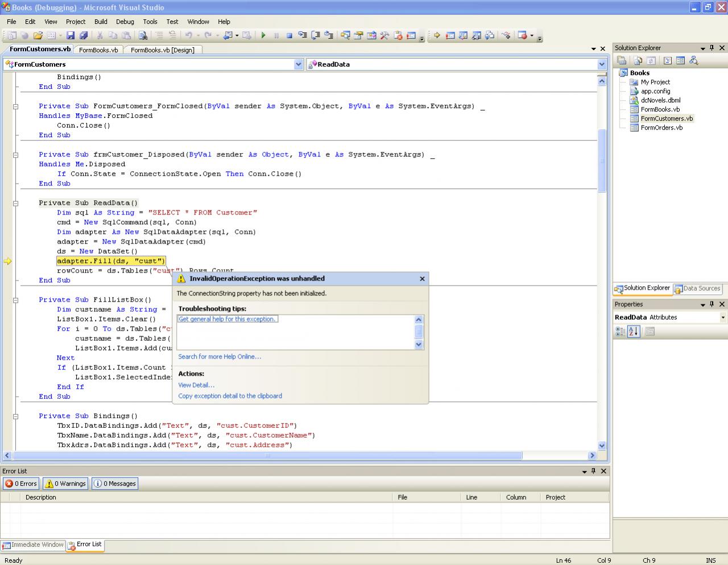The image size is (728, 565).
Task: Click View Code icon in Solution Explorer
Action: 668,60
